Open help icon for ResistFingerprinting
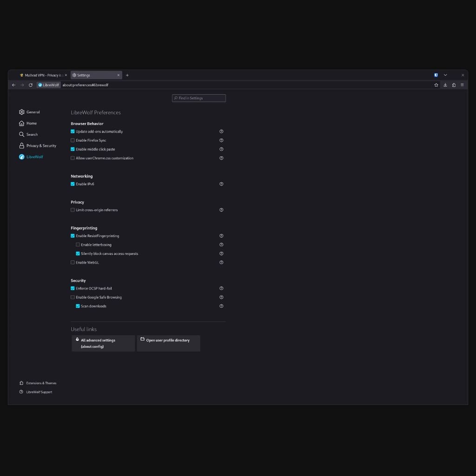Viewport: 476px width, 476px height. coord(221,236)
